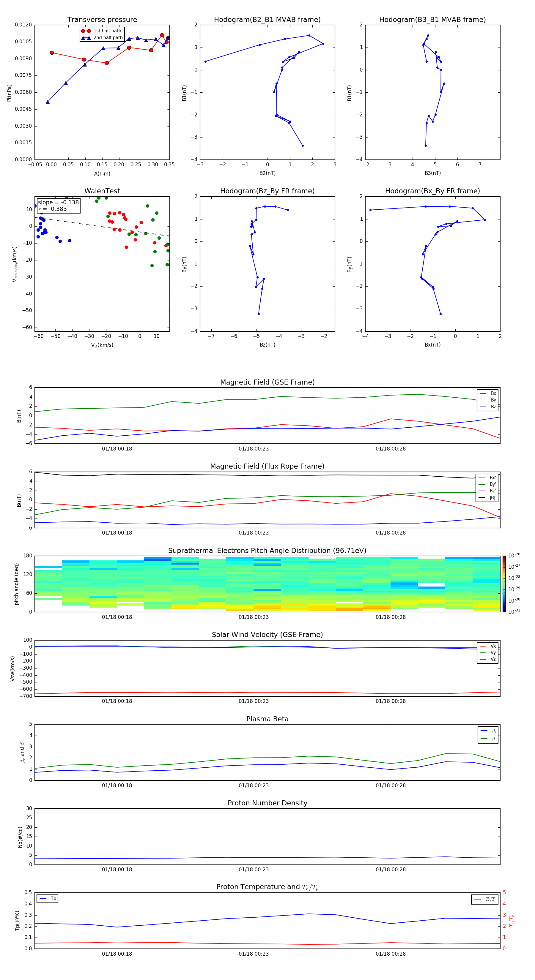Select the "V_A(km/s)" axis label under WalenTest

(102, 345)
